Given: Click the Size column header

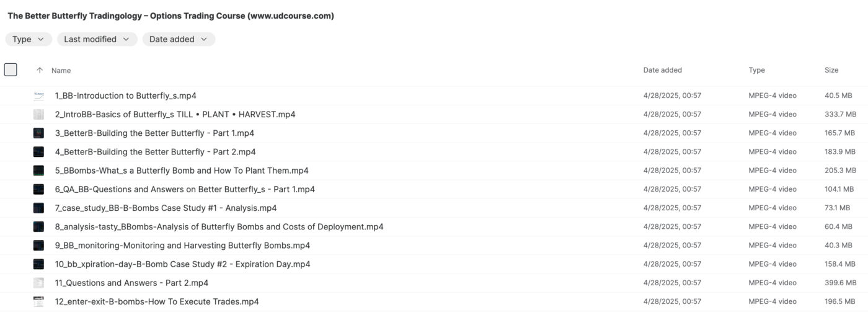Looking at the screenshot, I should pos(831,70).
